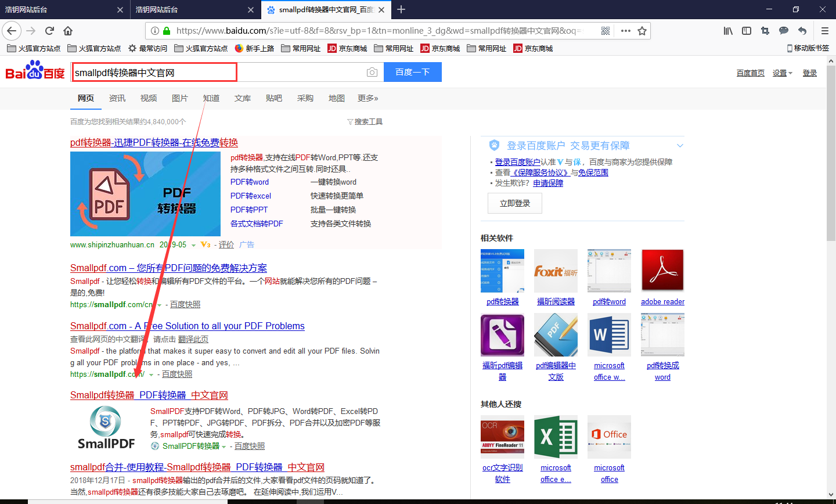The image size is (836, 504).
Task: Open Smallpdf转换器 PDF转换器 中文官网 result
Action: click(149, 395)
